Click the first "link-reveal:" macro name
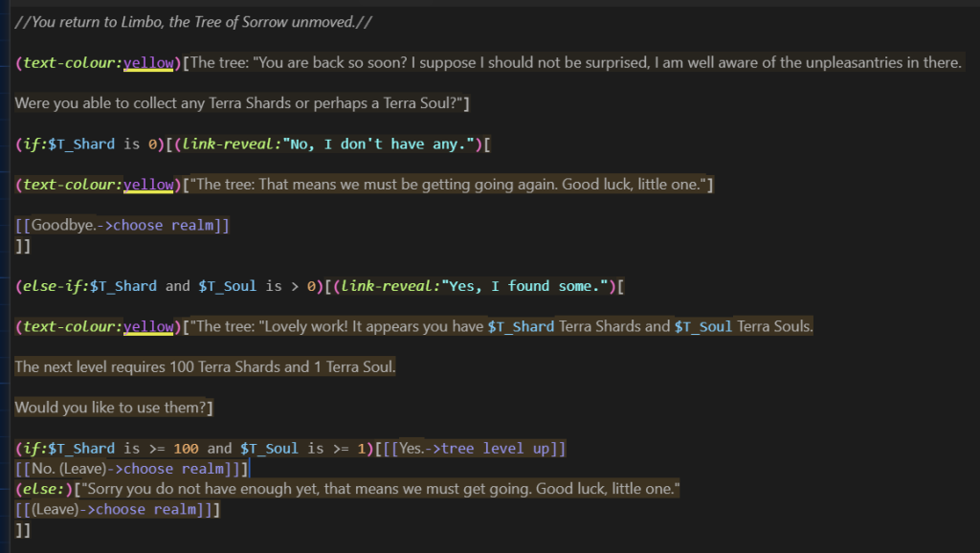 [x=232, y=144]
